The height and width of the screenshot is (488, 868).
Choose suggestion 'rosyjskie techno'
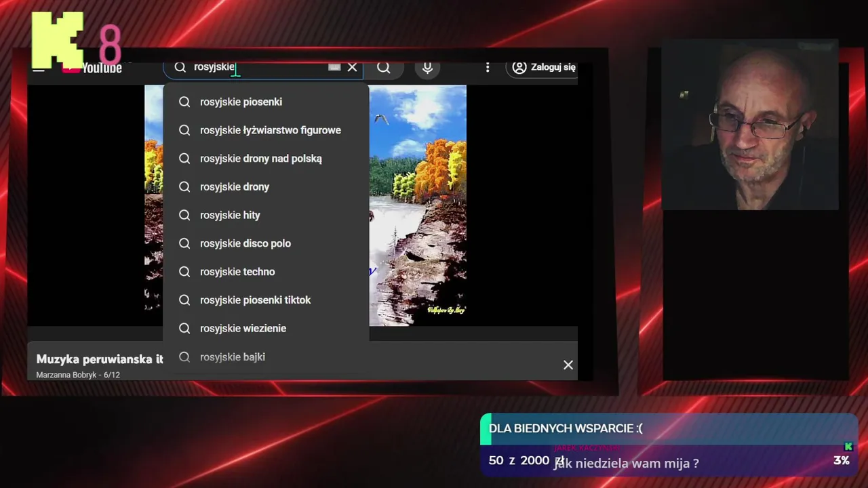pyautogui.click(x=266, y=272)
